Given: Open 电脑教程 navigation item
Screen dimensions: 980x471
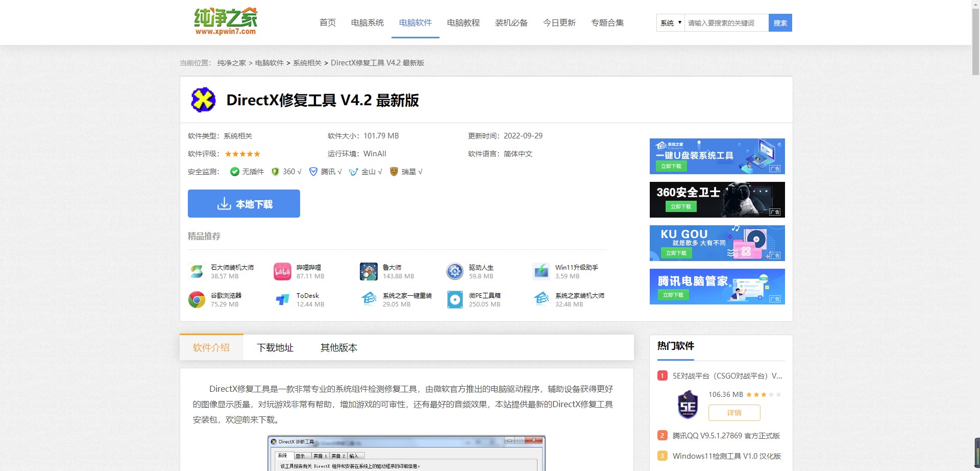Looking at the screenshot, I should 463,22.
